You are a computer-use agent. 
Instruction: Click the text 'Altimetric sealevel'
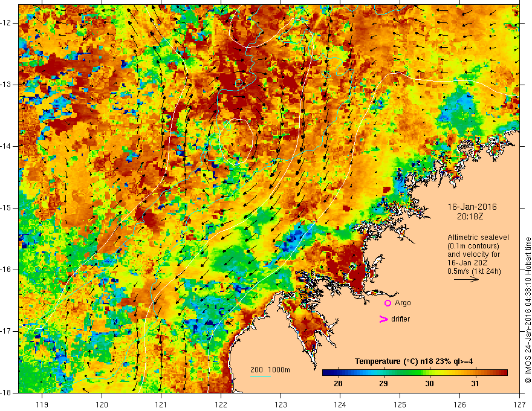tap(478, 238)
